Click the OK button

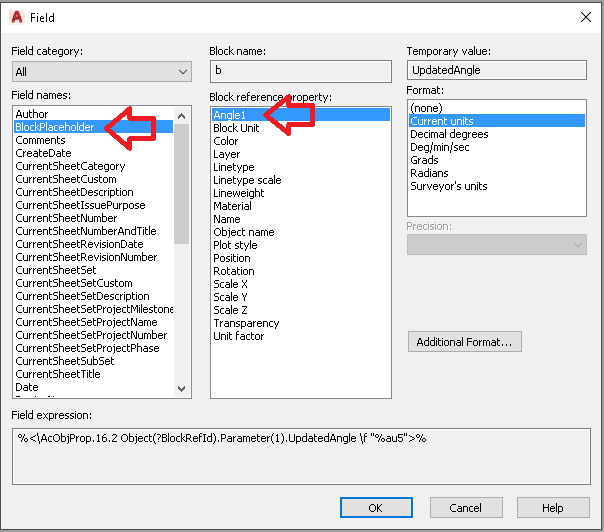(376, 508)
